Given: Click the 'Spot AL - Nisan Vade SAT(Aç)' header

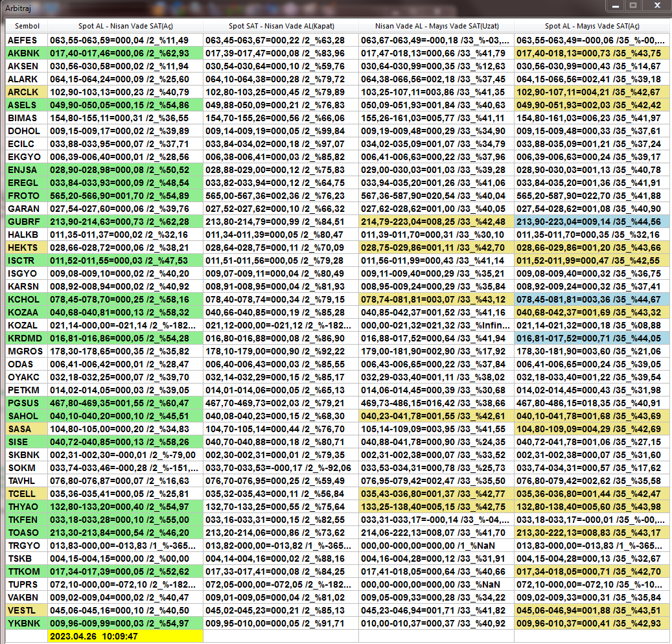Looking at the screenshot, I should (x=125, y=26).
